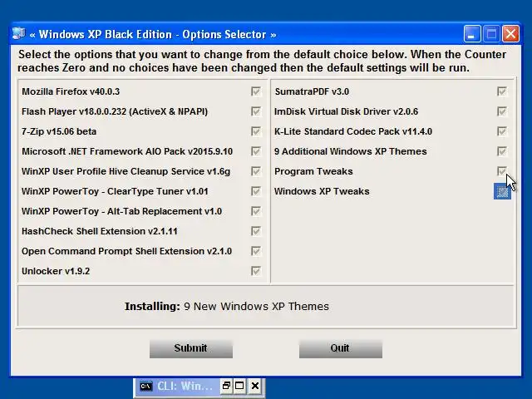
Task: Click the Program Tweaks label
Action: click(x=313, y=171)
